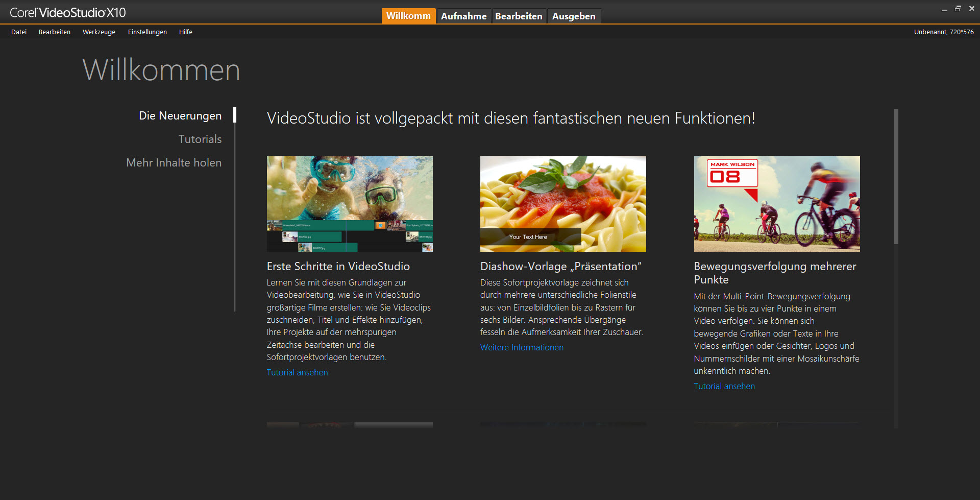Select Die Neuerungen in sidebar
The height and width of the screenshot is (500, 980).
180,116
